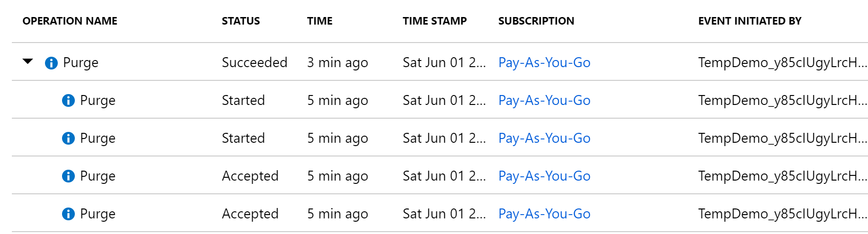Select the last Accepted Purge operation
Viewport: 868px width, 234px height.
click(x=98, y=214)
